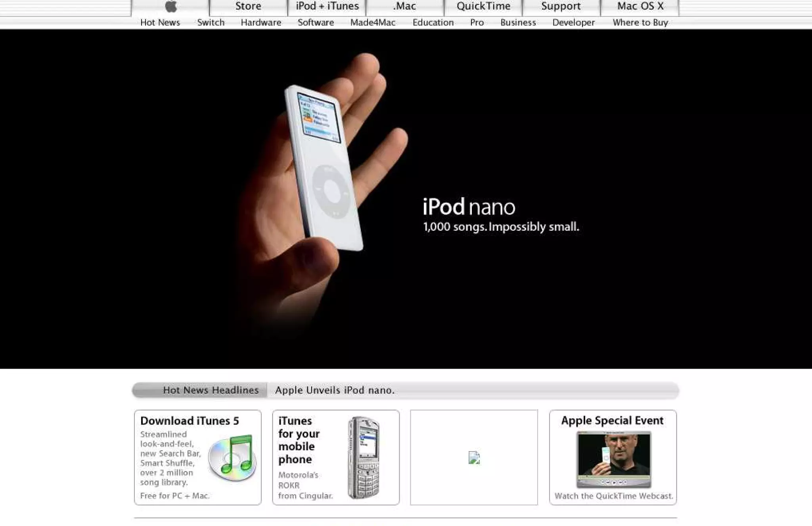Screen dimensions: 812x526
Task: Click the iTunes 5 feature description text
Action: (170, 458)
